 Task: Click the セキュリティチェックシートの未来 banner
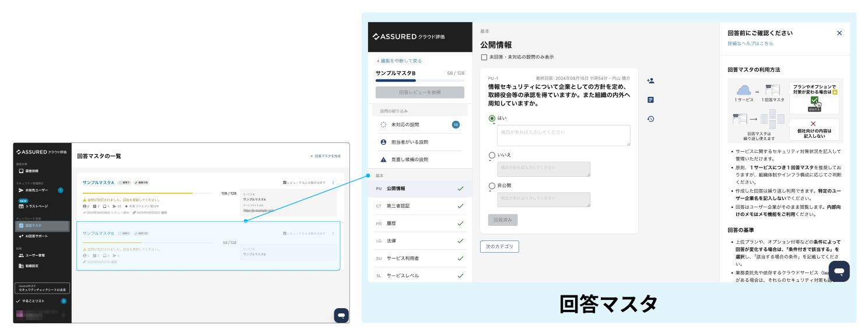(x=42, y=288)
